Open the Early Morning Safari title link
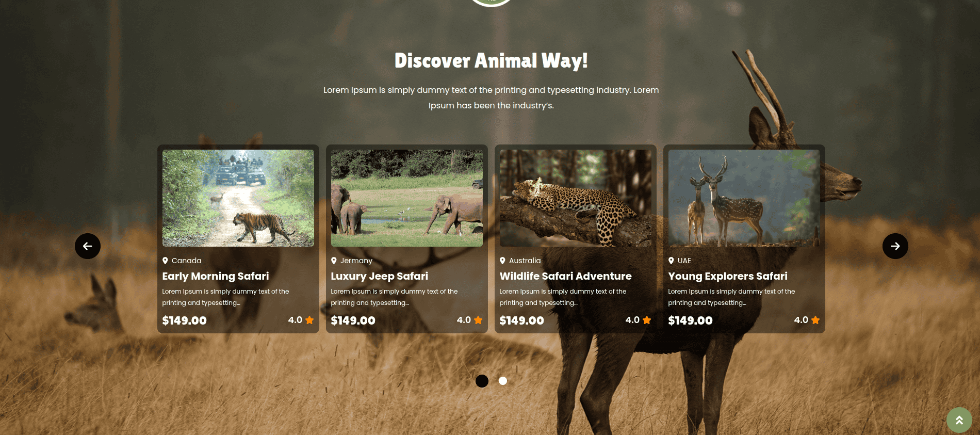This screenshot has width=980, height=435. (216, 276)
